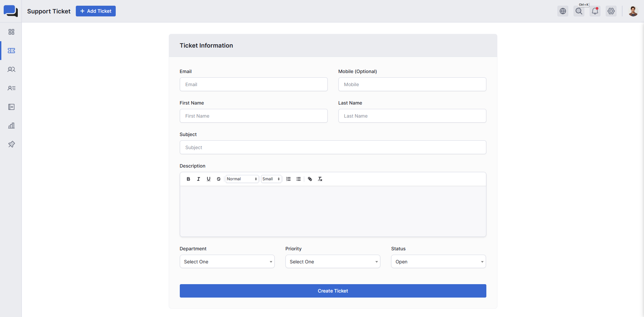This screenshot has height=317, width=644.
Task: Open the settings gear icon
Action: [611, 11]
